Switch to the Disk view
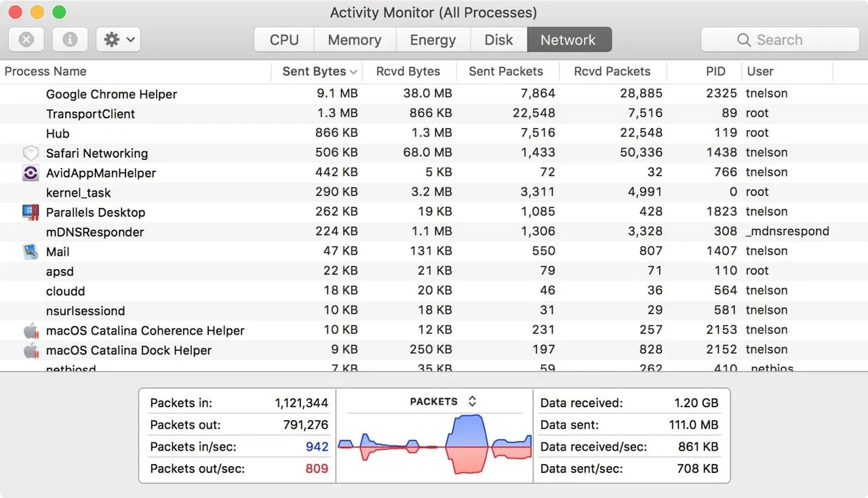The image size is (868, 498). pos(498,39)
